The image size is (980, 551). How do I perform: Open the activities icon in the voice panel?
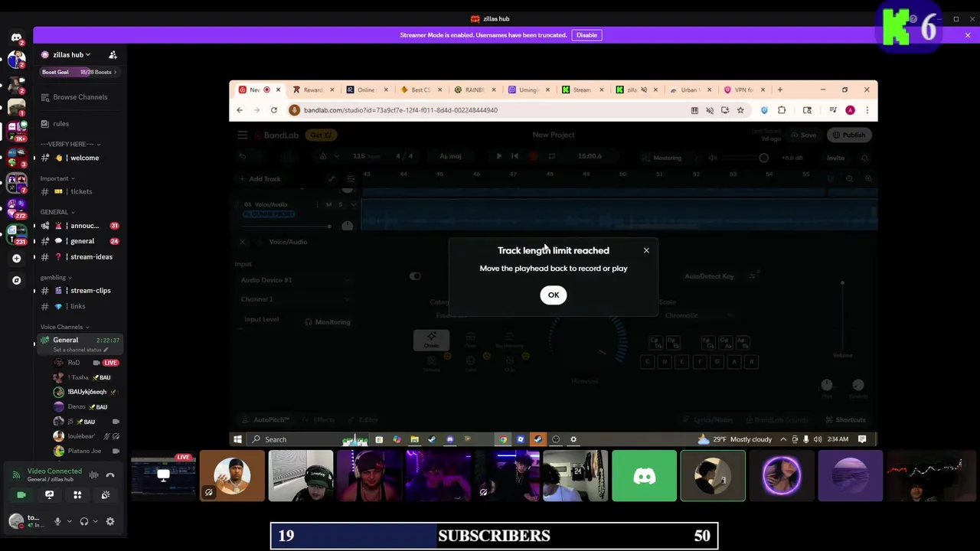tap(77, 495)
